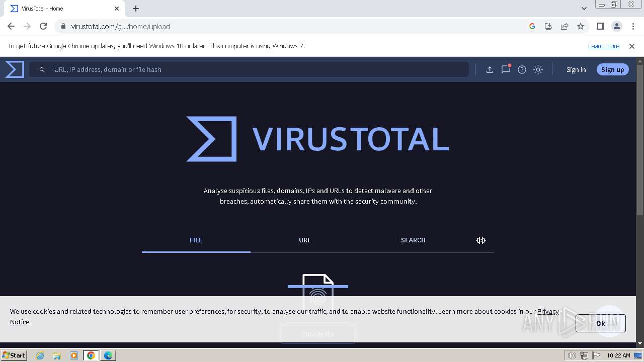Screen dimensions: 644x362
Task: Click Learn more about Chrome updates
Action: (x=604, y=46)
